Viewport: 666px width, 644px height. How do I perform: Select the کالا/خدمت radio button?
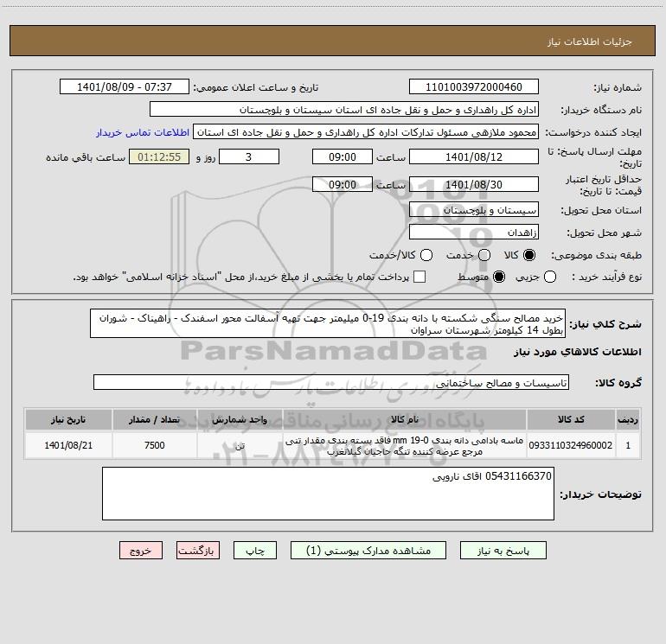[x=426, y=255]
